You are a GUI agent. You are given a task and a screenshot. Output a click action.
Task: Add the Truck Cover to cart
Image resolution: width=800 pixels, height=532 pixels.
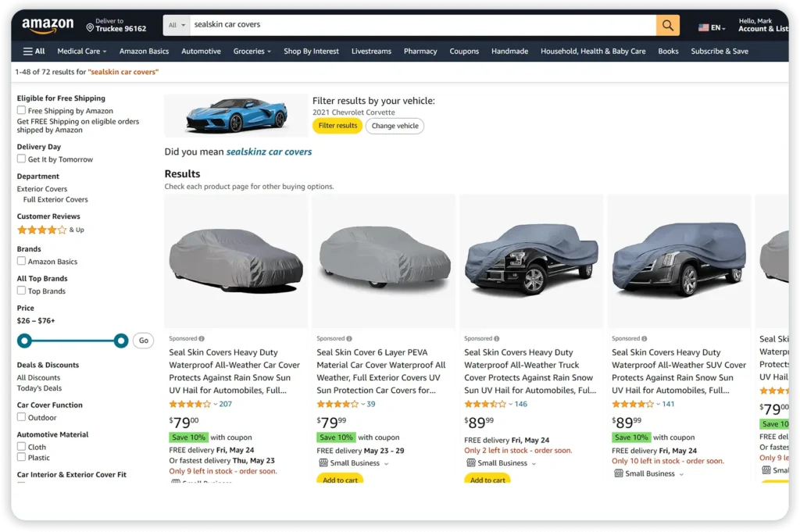487,480
